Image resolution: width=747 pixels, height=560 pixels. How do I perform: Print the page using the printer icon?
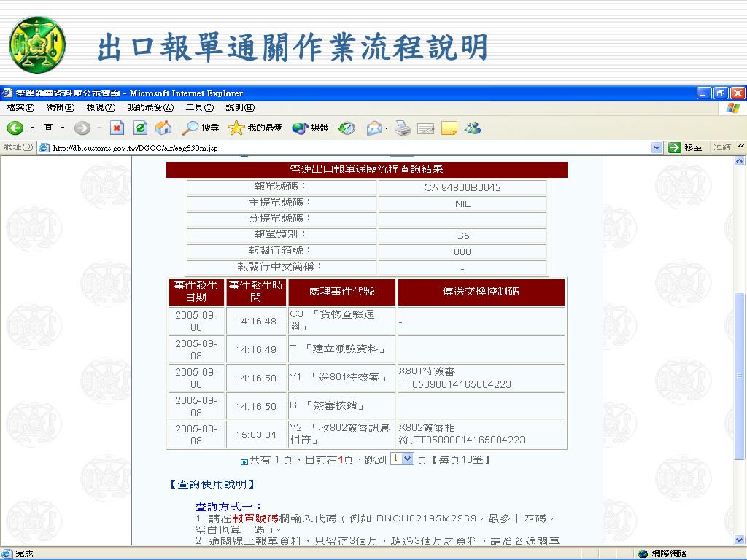click(403, 128)
